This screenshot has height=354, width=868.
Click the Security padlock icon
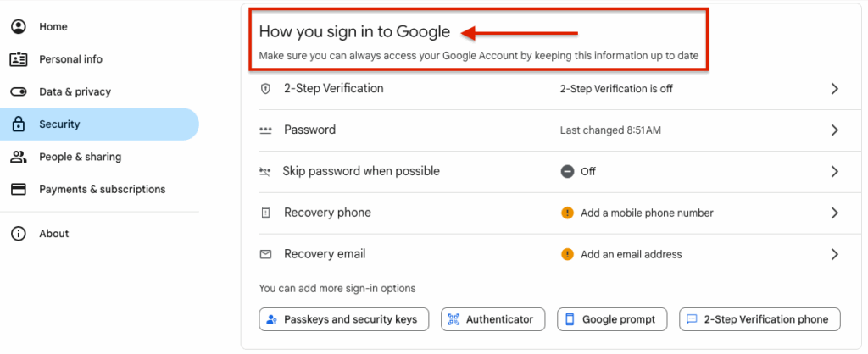pyautogui.click(x=19, y=124)
